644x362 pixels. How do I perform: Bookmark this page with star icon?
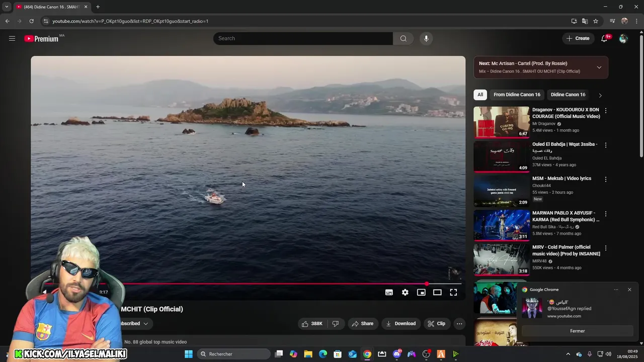click(x=596, y=21)
